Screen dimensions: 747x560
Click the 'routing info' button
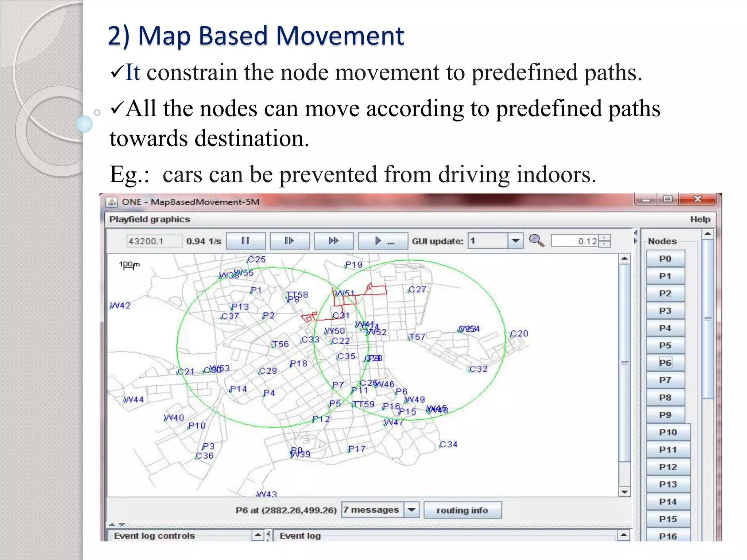click(462, 510)
